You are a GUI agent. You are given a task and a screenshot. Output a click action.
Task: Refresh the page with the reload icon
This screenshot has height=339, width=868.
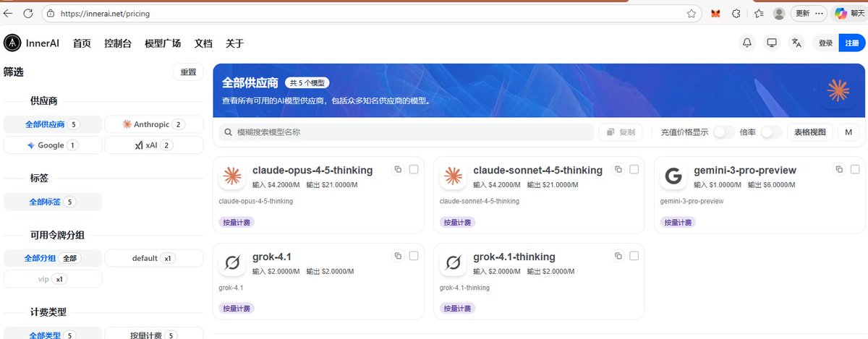click(27, 13)
